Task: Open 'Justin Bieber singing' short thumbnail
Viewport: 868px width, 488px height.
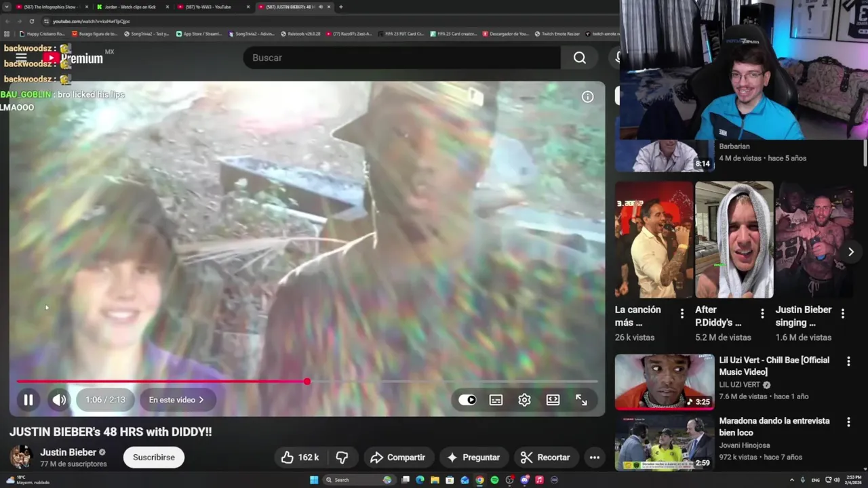Action: click(x=814, y=240)
